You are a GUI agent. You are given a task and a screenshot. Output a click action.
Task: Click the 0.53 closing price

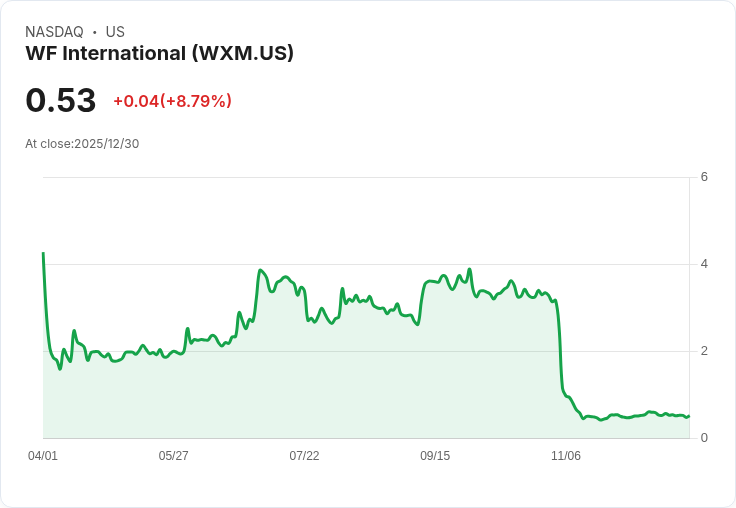(61, 100)
